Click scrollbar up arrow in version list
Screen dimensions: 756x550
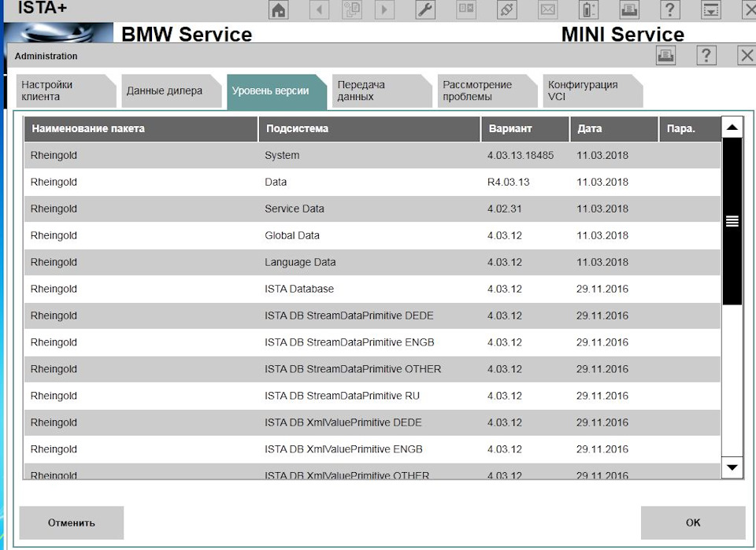(x=732, y=127)
